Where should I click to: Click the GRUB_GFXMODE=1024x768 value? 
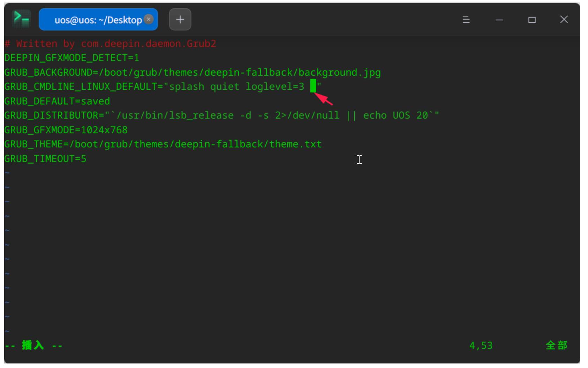click(x=104, y=130)
